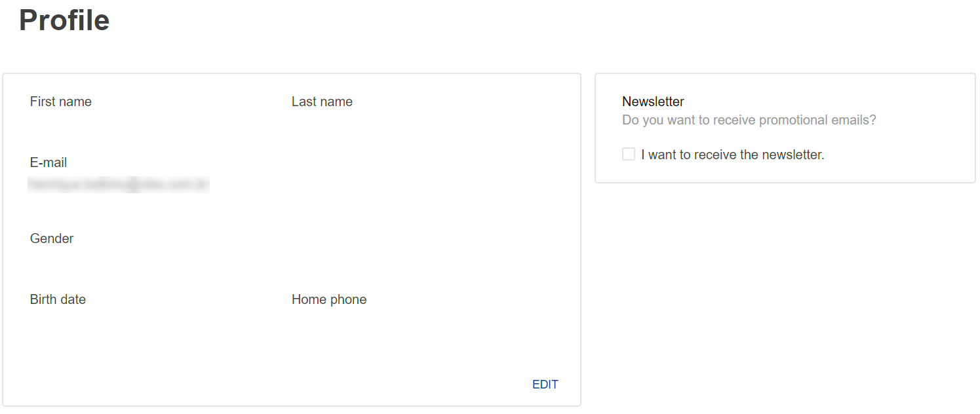Enable the newsletter checkbox
Image resolution: width=980 pixels, height=414 pixels.
click(629, 155)
